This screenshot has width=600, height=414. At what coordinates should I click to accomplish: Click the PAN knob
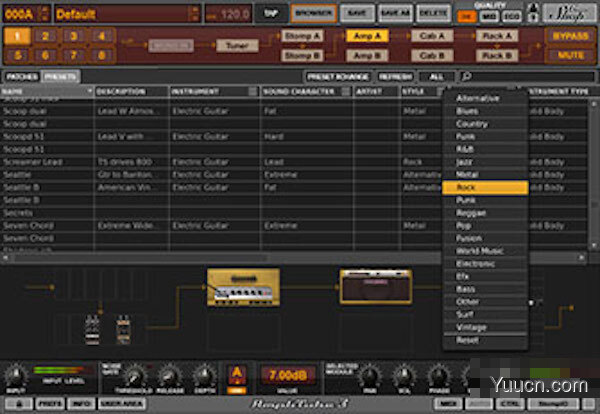(x=370, y=377)
